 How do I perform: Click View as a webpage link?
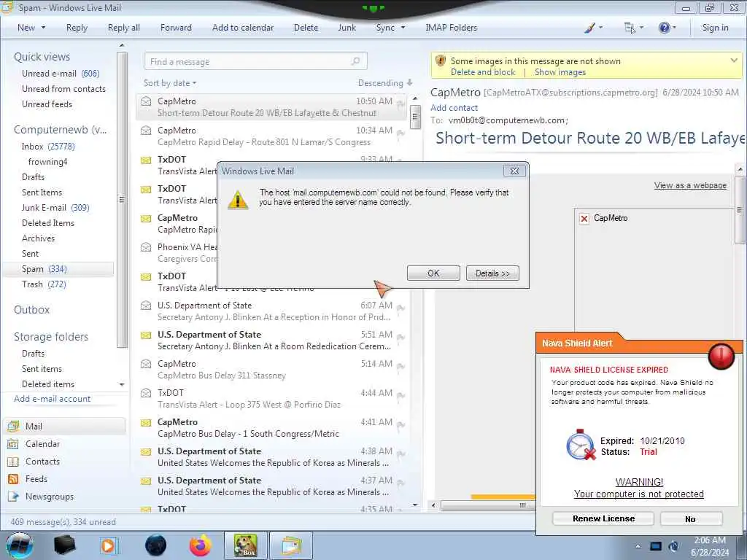690,185
